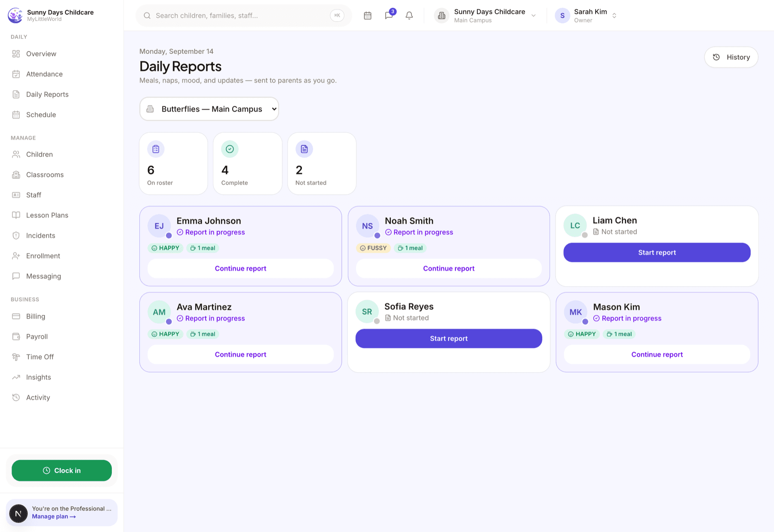This screenshot has width=774, height=532.
Task: Click the Not started document icon
Action: click(304, 149)
